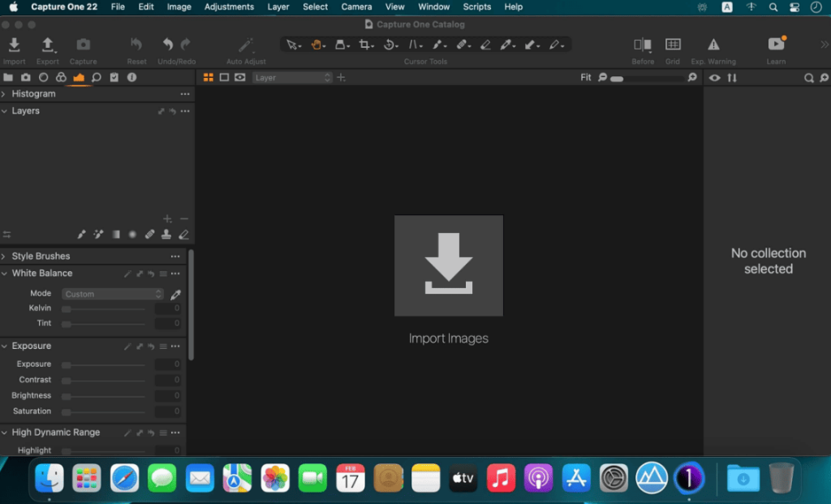Click the Contrast slider
The height and width of the screenshot is (504, 831).
103,381
